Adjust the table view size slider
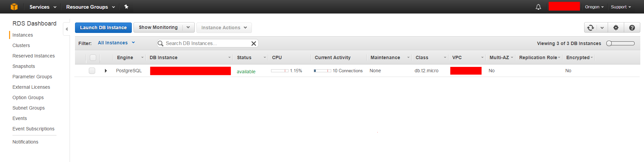 (620, 43)
